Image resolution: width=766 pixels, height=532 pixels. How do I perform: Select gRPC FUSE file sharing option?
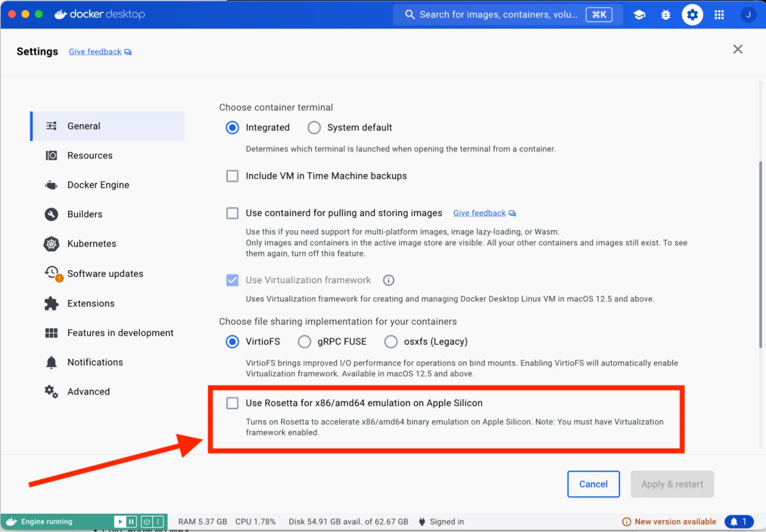(304, 342)
